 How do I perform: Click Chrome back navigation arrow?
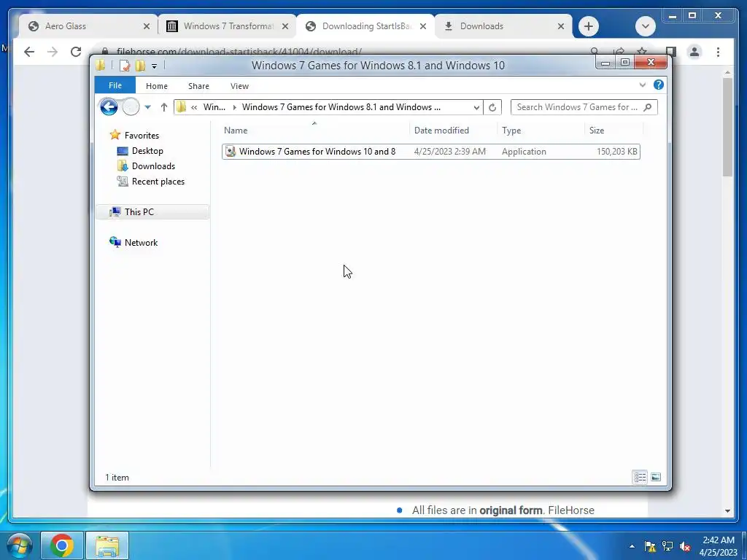[29, 52]
